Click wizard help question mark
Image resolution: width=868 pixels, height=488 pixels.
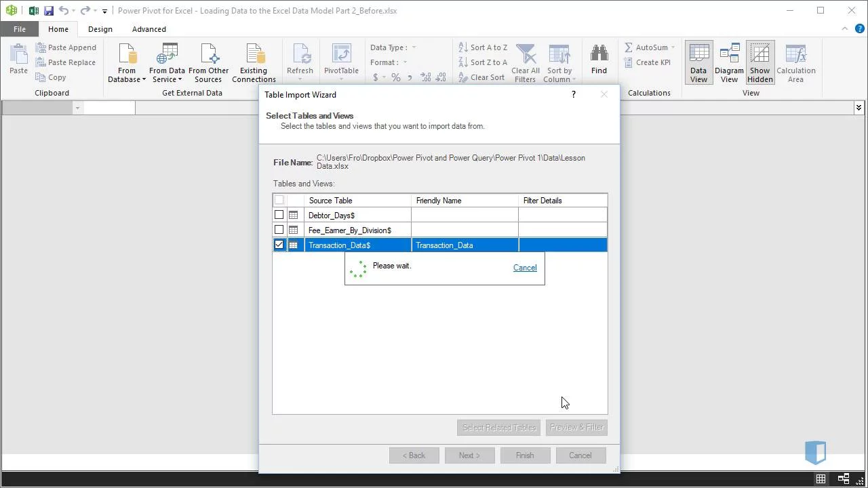click(574, 95)
